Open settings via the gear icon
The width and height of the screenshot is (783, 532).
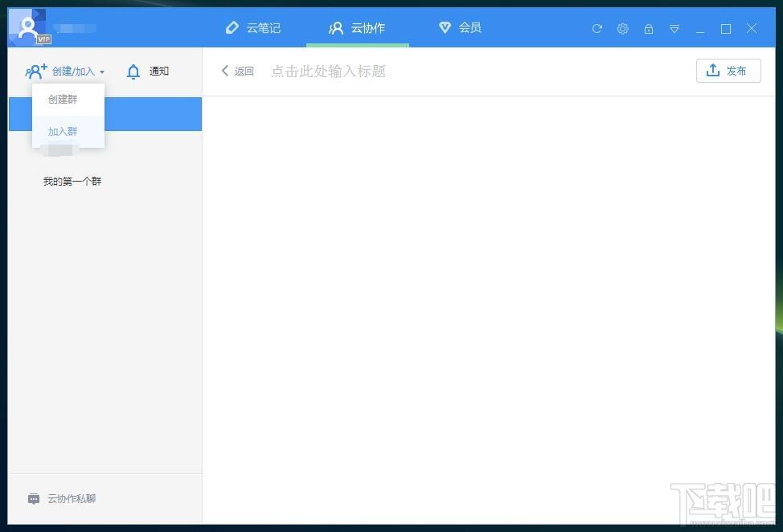point(622,28)
